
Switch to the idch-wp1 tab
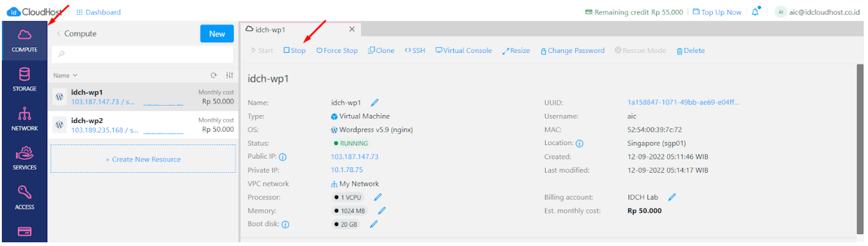pos(270,30)
